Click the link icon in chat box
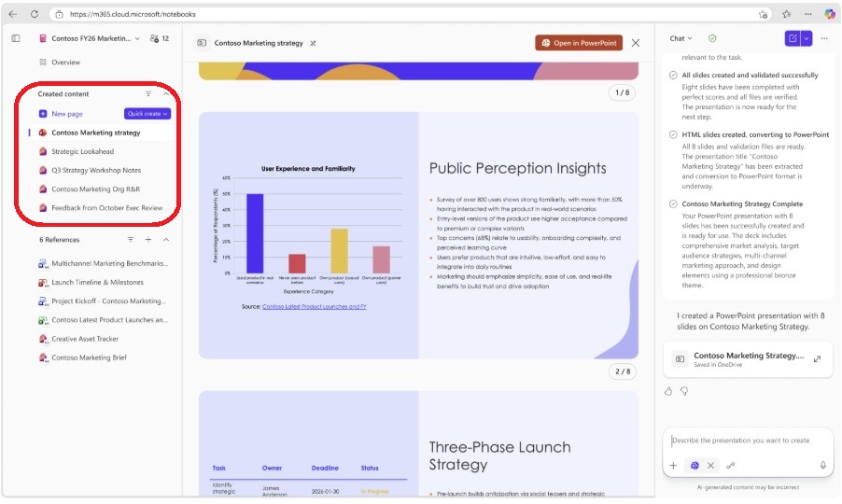The width and height of the screenshot is (842, 504). 731,466
